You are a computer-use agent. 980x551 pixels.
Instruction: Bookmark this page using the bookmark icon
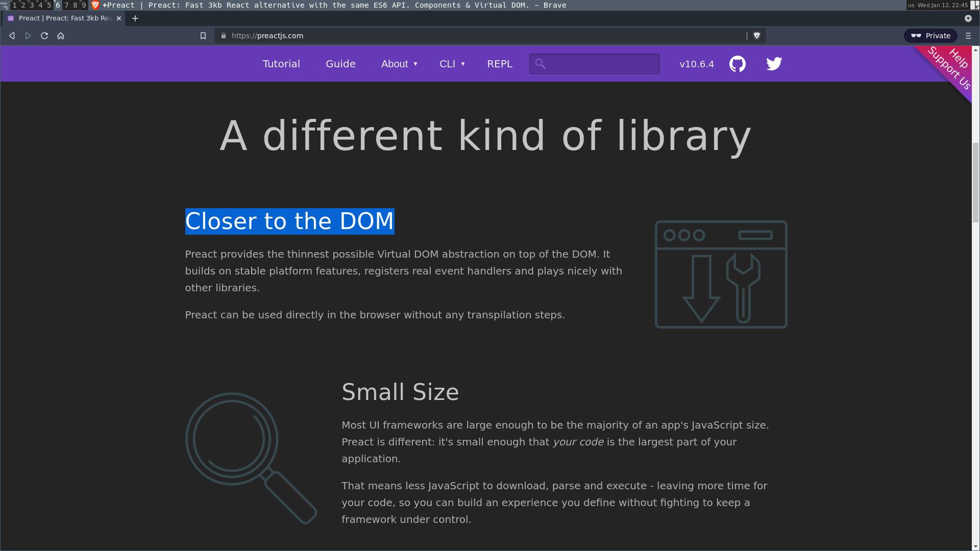point(203,36)
